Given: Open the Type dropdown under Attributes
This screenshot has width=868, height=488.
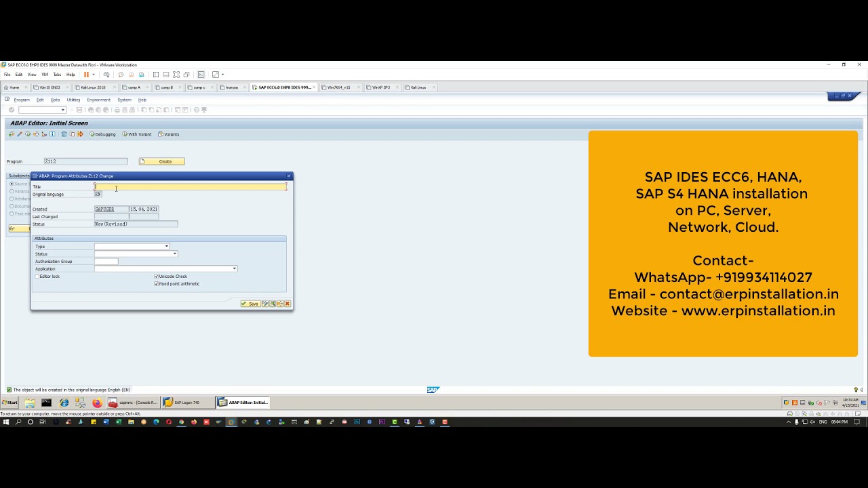Looking at the screenshot, I should (x=167, y=247).
